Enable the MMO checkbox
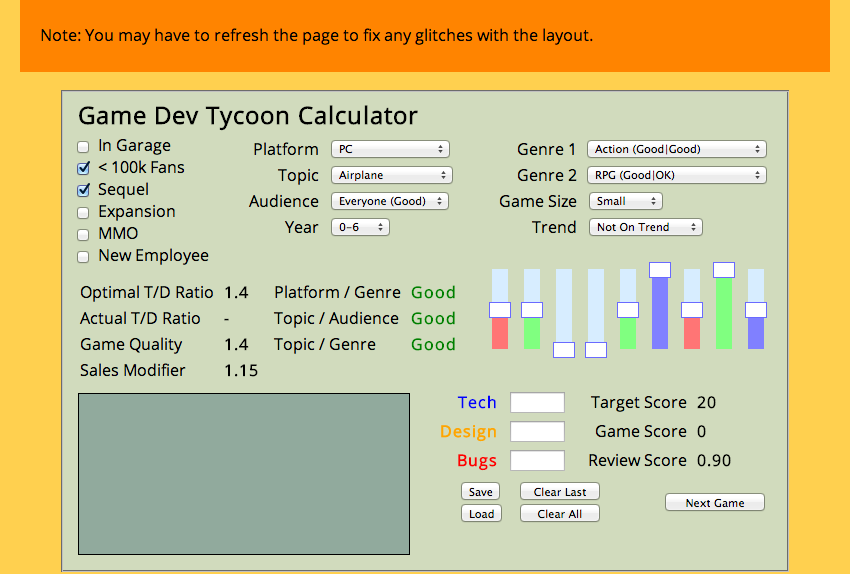 coord(83,234)
